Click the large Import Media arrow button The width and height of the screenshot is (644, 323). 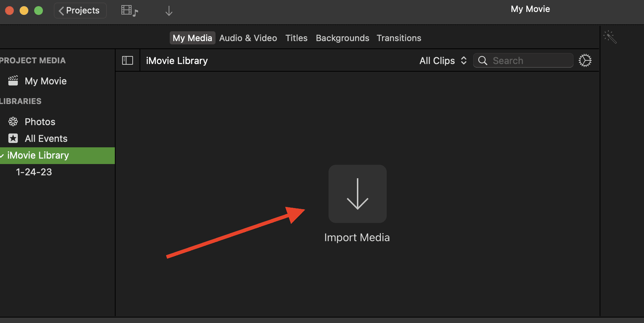(x=357, y=194)
